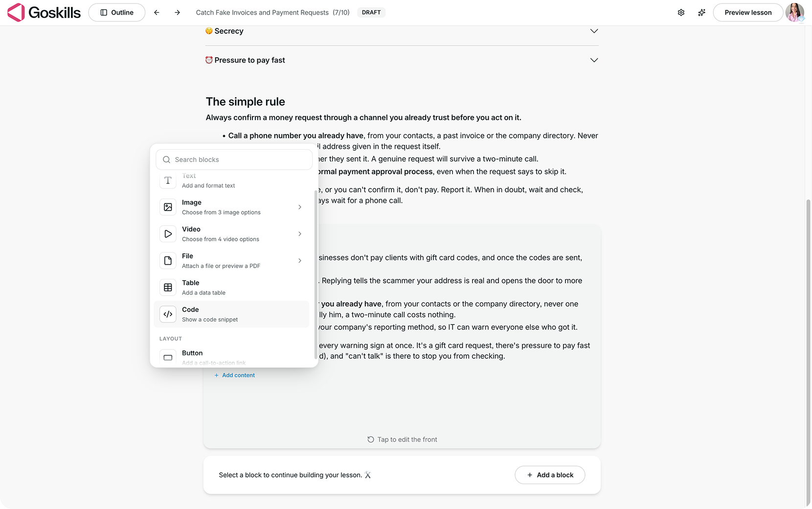Expand the Secrecy accordion chevron
The image size is (812, 509).
[x=594, y=31]
